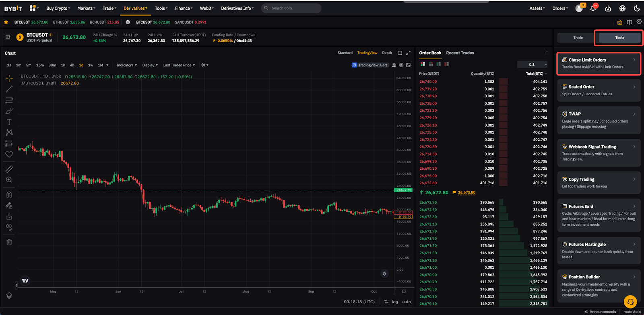Toggle log scale on chart
This screenshot has height=315, width=644.
[395, 302]
